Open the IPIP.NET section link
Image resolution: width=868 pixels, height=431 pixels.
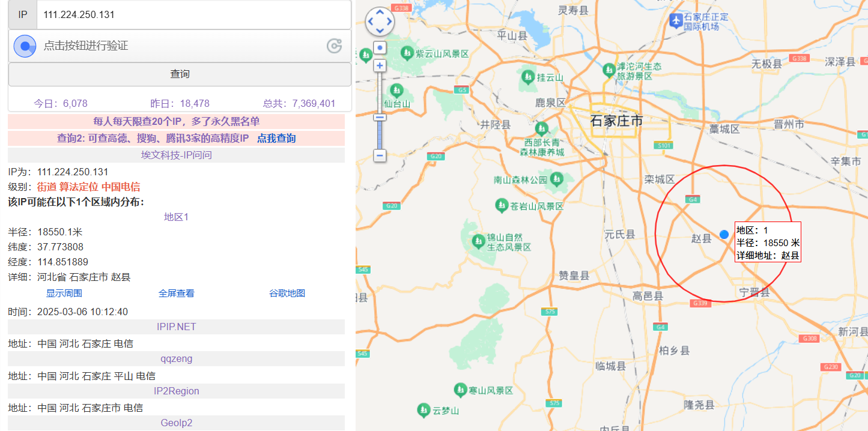click(x=175, y=327)
